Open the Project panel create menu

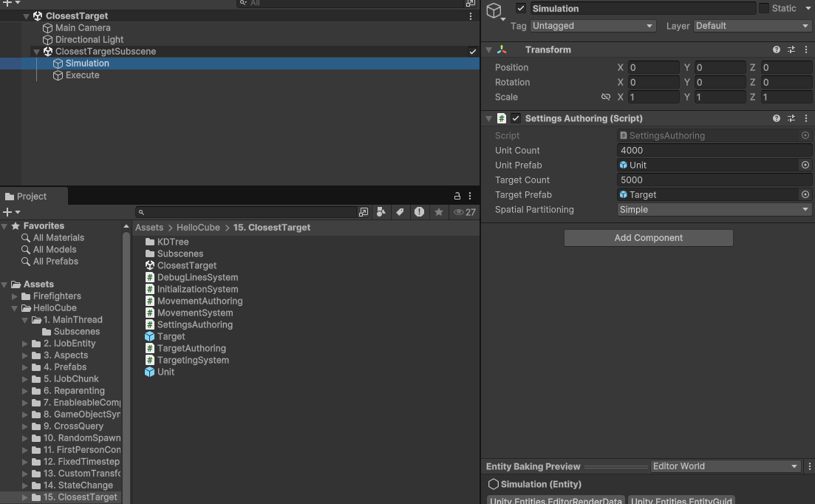coord(11,212)
